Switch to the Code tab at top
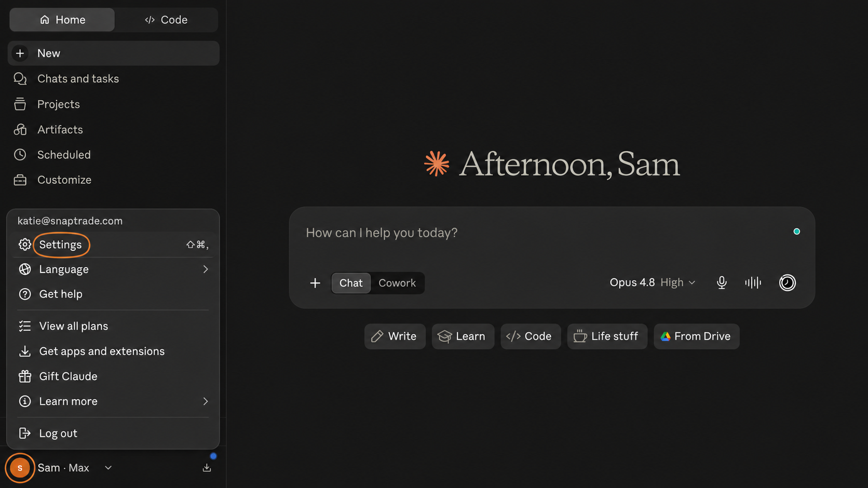Screen dimensions: 868x488 coord(166,20)
